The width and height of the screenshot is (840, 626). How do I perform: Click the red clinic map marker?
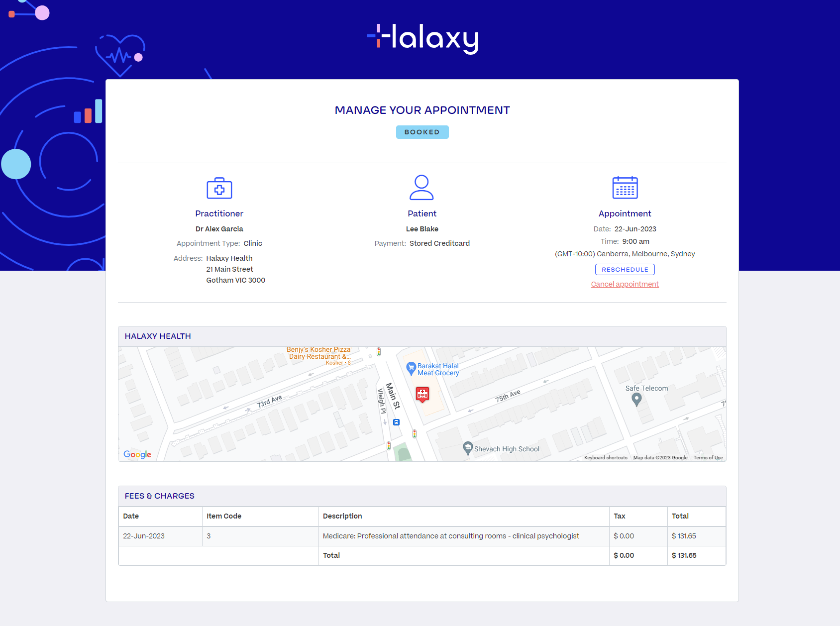(422, 395)
